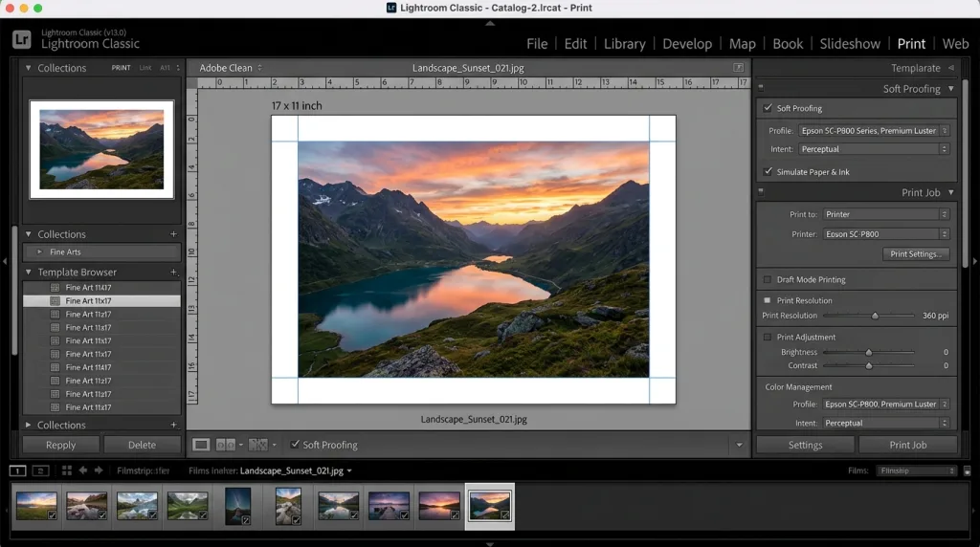The width and height of the screenshot is (980, 547).
Task: Select the first filmstrip thumbnail
Action: tap(36, 505)
